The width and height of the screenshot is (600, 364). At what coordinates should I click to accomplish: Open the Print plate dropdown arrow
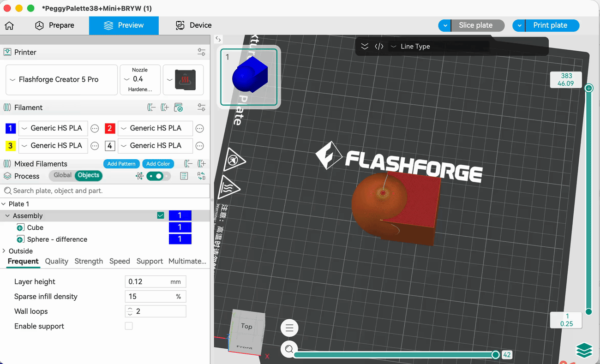point(519,25)
